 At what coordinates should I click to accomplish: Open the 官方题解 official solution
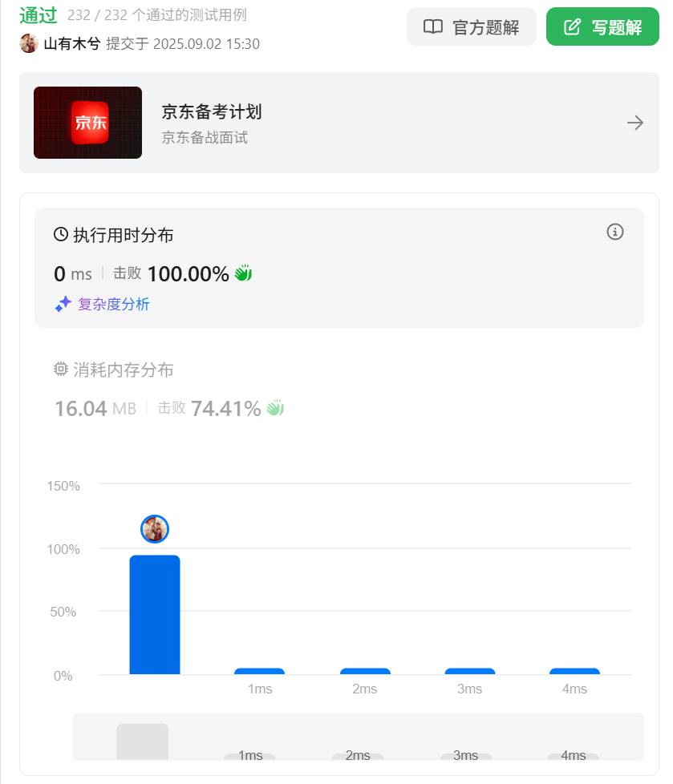[x=472, y=26]
